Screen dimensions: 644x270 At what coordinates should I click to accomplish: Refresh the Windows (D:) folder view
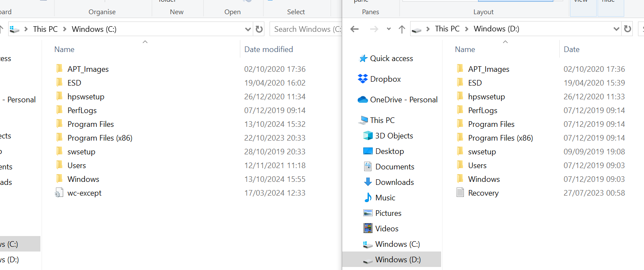628,29
